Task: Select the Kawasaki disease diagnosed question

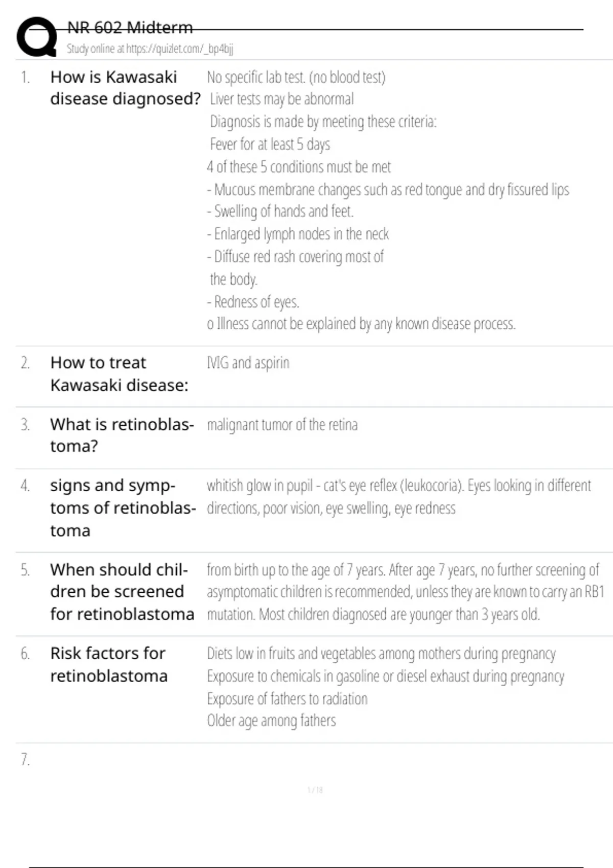Action: point(125,88)
